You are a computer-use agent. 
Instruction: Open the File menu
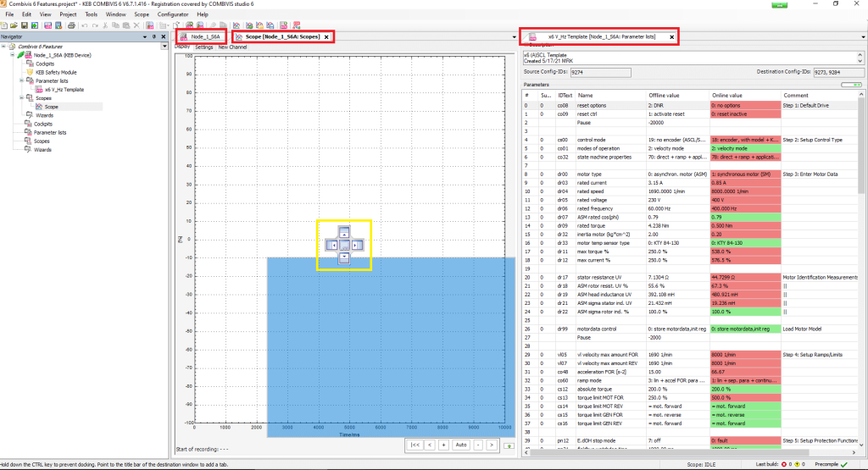pyautogui.click(x=9, y=14)
